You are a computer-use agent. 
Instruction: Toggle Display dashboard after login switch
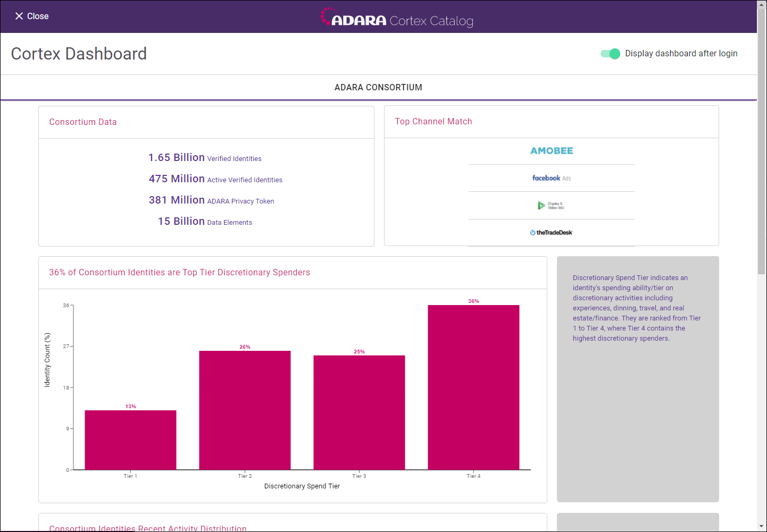click(x=610, y=54)
